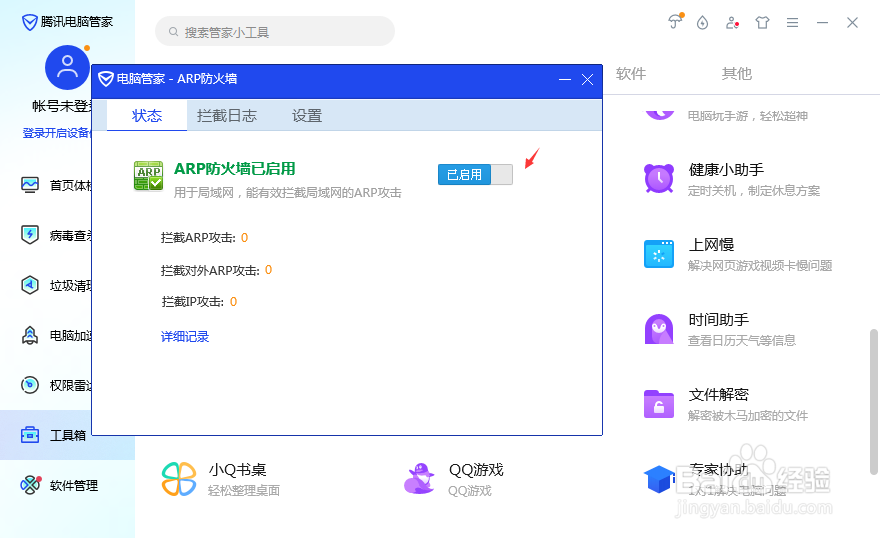Click the umbrella icon in top bar

675,22
